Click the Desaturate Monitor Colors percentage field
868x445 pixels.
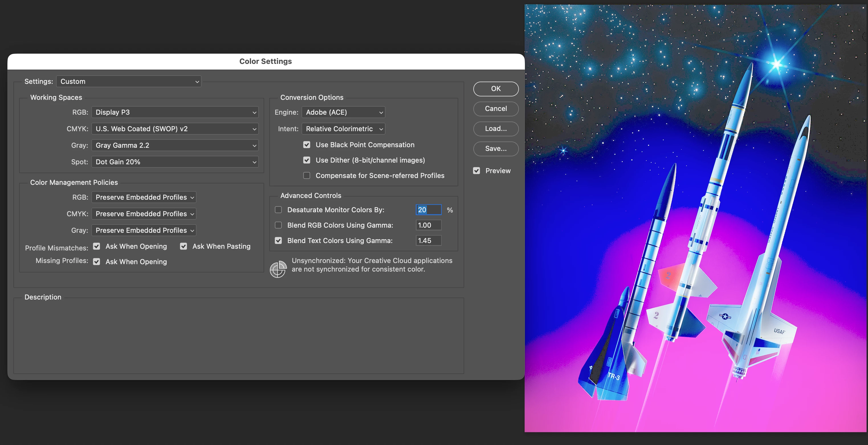click(429, 210)
